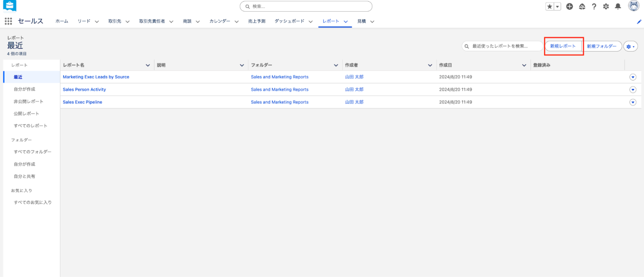The image size is (644, 277).
Task: Open the help question mark icon
Action: pyautogui.click(x=594, y=6)
